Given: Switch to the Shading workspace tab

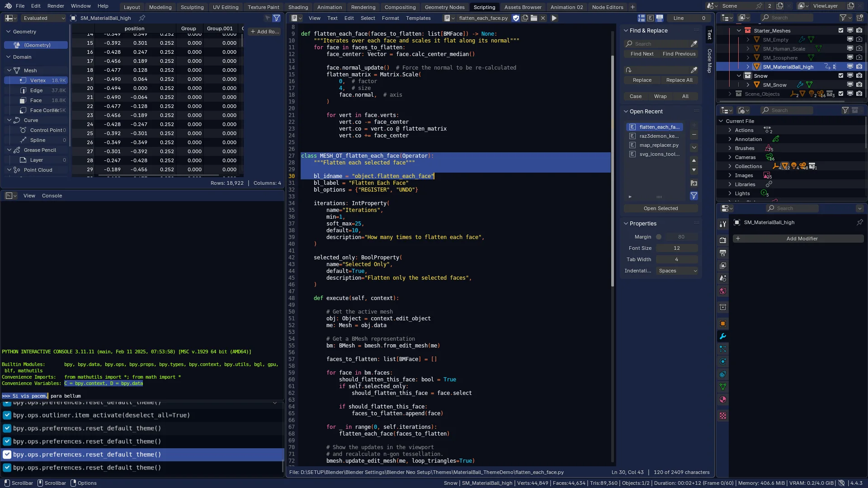Looking at the screenshot, I should [298, 7].
